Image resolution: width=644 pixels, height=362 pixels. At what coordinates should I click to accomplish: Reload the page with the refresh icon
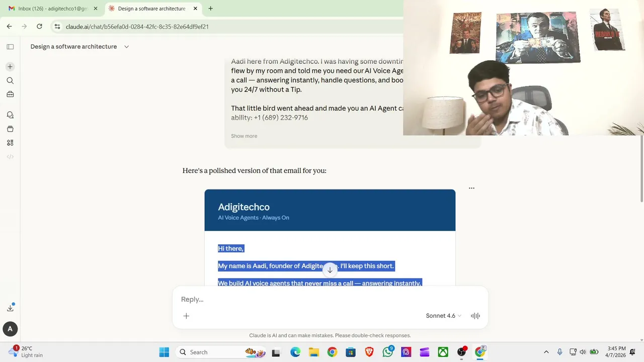pyautogui.click(x=39, y=27)
